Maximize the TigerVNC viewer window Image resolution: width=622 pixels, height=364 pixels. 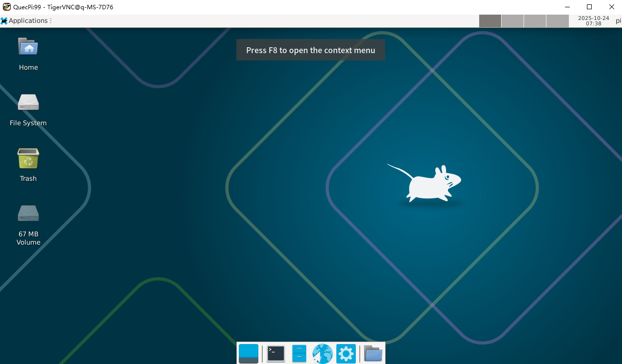(x=589, y=7)
